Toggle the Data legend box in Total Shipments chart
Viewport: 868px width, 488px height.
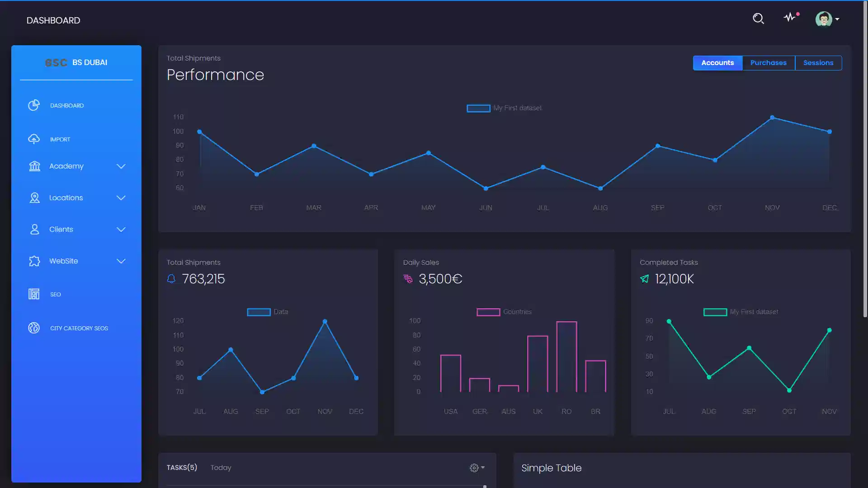(259, 312)
